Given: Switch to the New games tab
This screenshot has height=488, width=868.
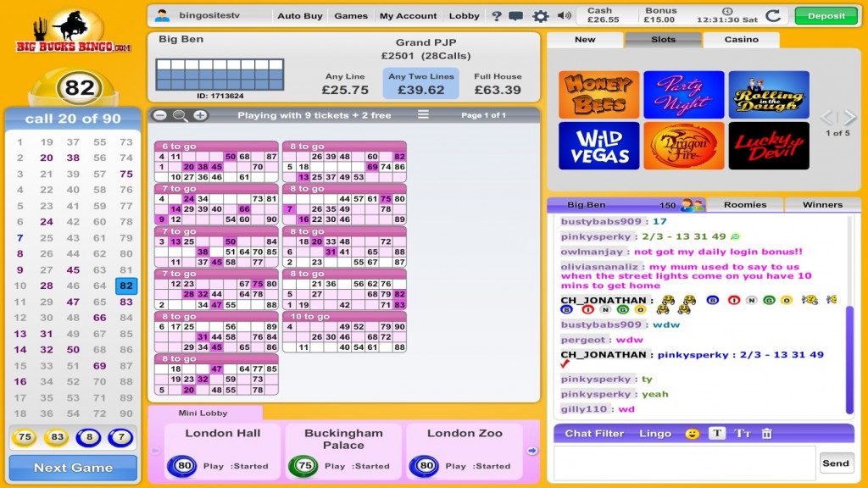Looking at the screenshot, I should click(585, 40).
